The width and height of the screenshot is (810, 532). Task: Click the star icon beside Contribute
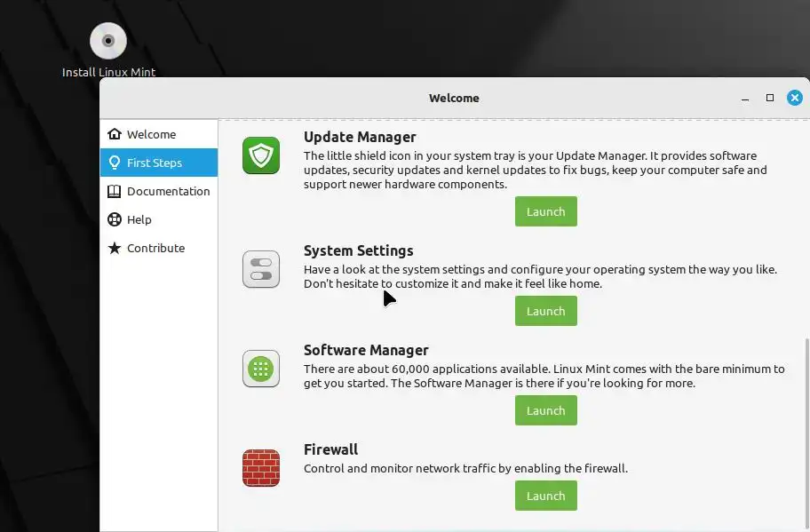click(115, 248)
